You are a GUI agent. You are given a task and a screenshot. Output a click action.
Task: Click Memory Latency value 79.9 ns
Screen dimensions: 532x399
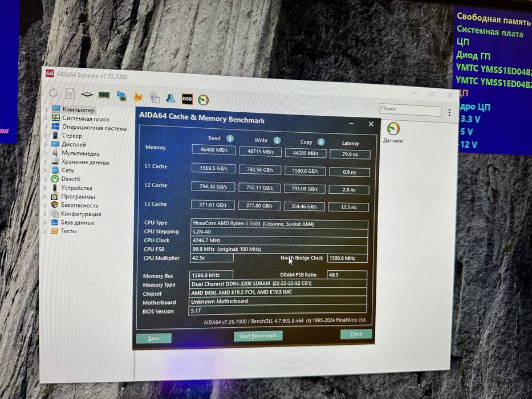point(350,154)
